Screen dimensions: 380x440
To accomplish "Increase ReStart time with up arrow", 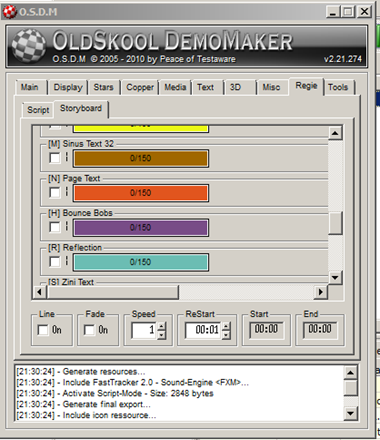I will pos(226,326).
